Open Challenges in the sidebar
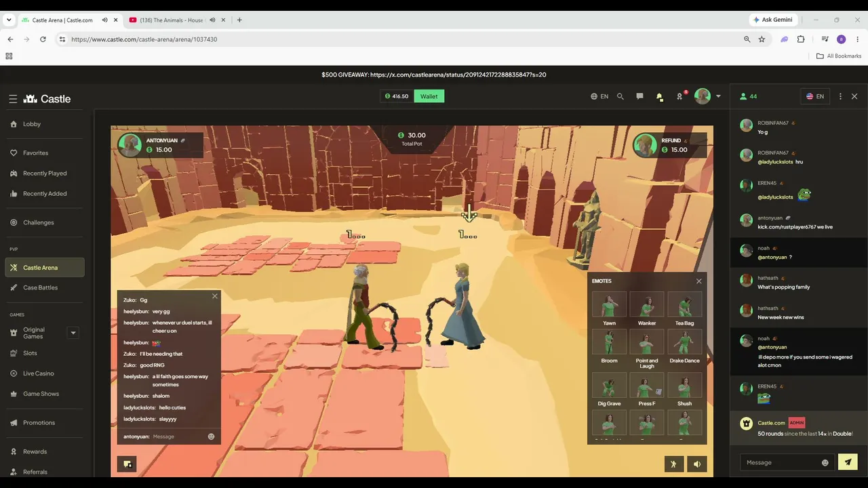 [x=44, y=222]
